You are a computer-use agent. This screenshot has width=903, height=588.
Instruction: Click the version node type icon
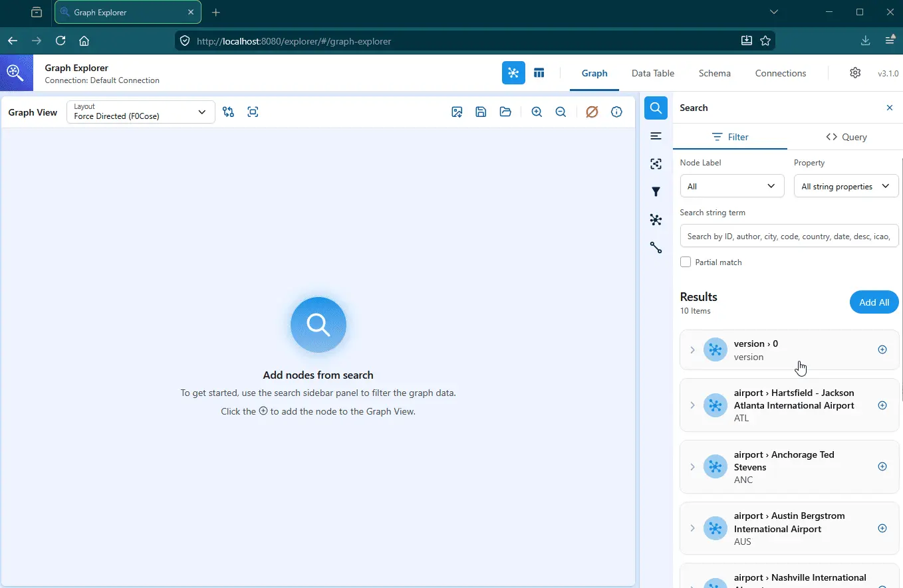point(715,349)
